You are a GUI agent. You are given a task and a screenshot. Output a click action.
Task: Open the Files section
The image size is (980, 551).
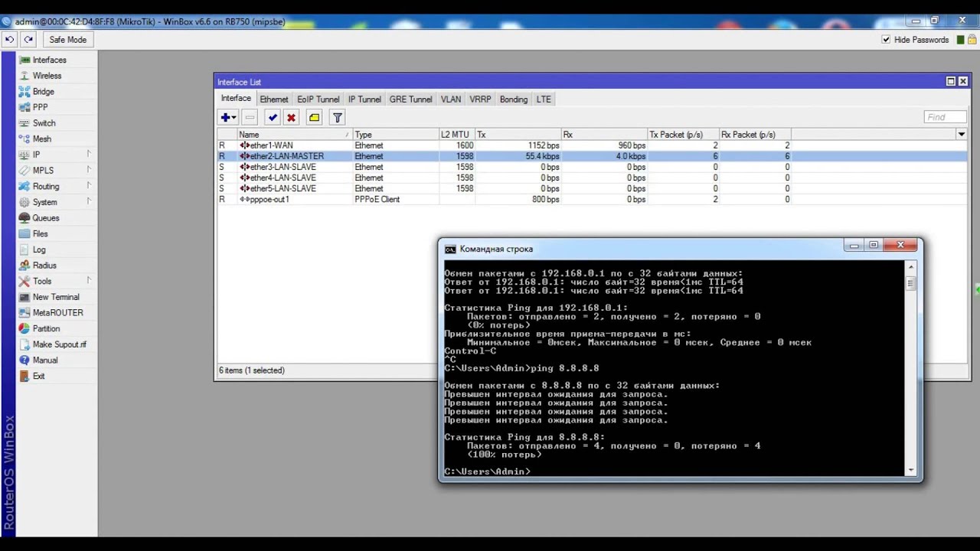(40, 234)
